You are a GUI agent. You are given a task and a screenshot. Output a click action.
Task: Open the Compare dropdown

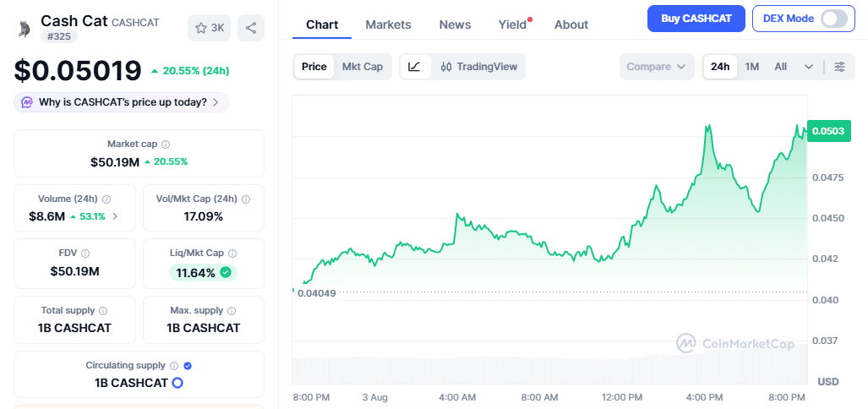pyautogui.click(x=657, y=67)
